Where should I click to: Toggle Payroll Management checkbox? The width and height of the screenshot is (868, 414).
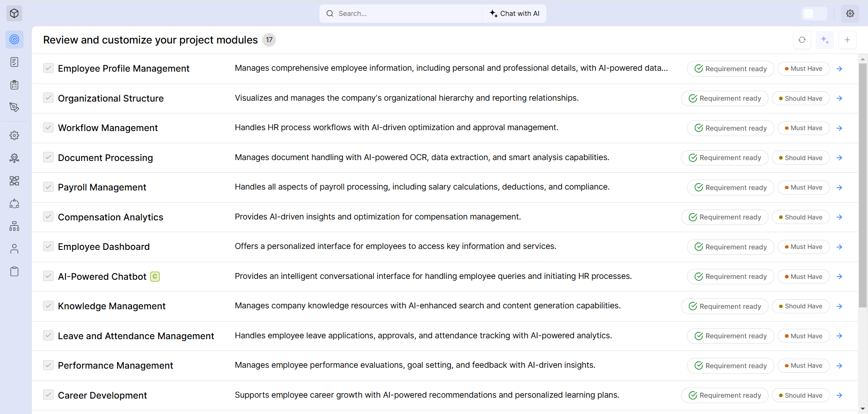(48, 187)
